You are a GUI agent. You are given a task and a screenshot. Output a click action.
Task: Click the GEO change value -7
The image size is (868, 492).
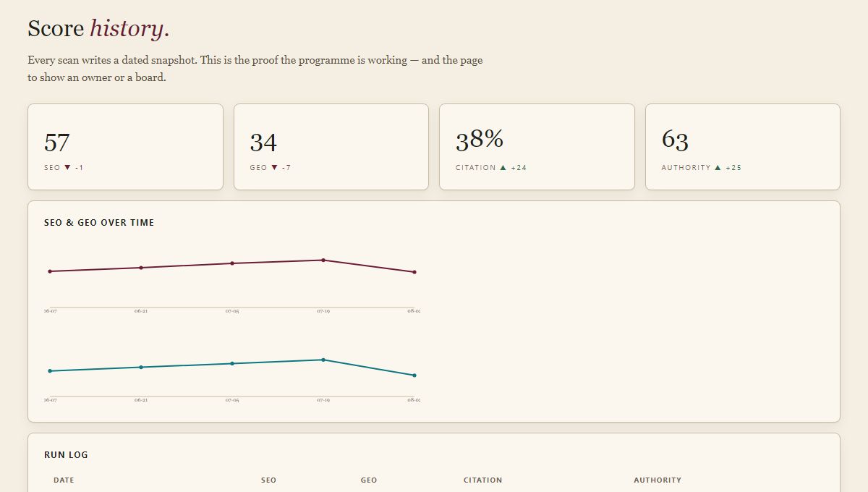[x=286, y=168]
